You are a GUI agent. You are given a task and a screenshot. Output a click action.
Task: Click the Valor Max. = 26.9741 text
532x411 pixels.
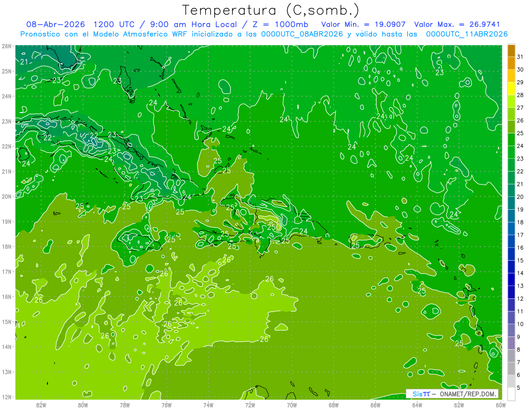point(458,24)
